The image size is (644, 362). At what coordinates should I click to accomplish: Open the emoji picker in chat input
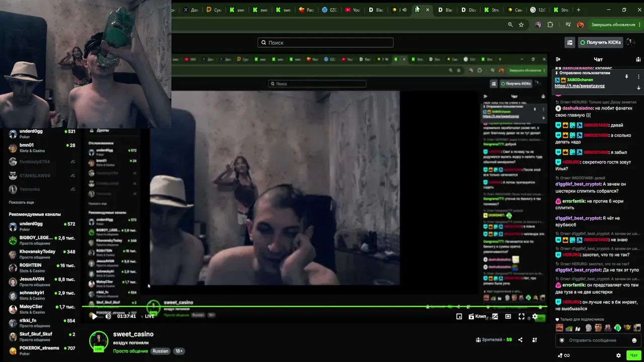(x=634, y=340)
